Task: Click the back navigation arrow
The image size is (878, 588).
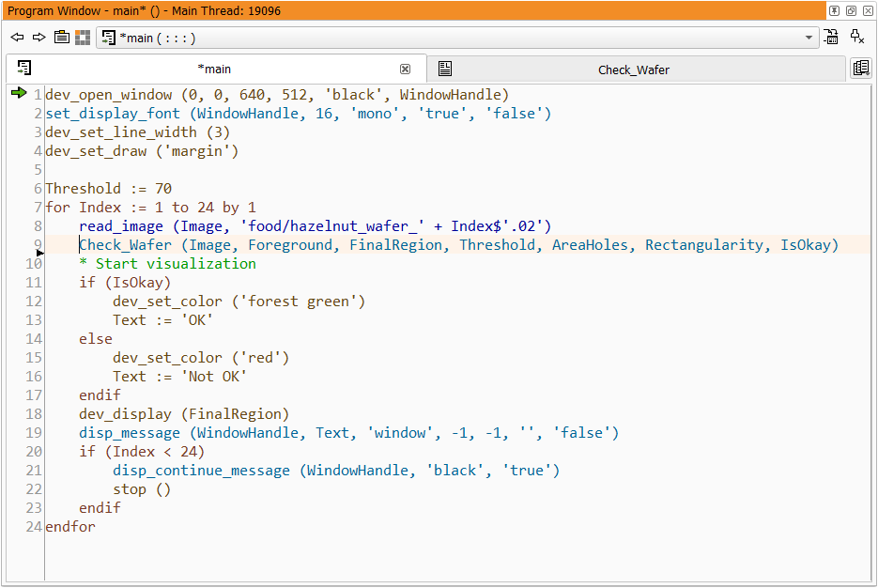Action: tap(17, 38)
